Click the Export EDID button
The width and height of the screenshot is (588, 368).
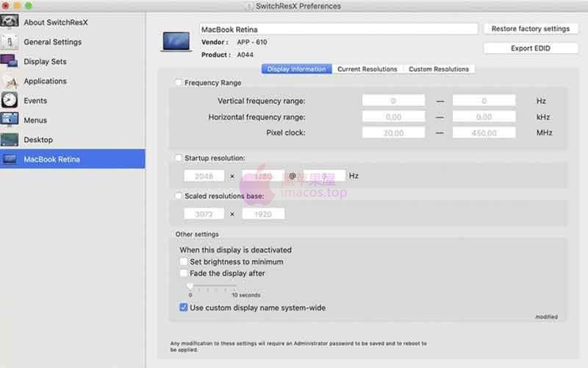pos(530,49)
